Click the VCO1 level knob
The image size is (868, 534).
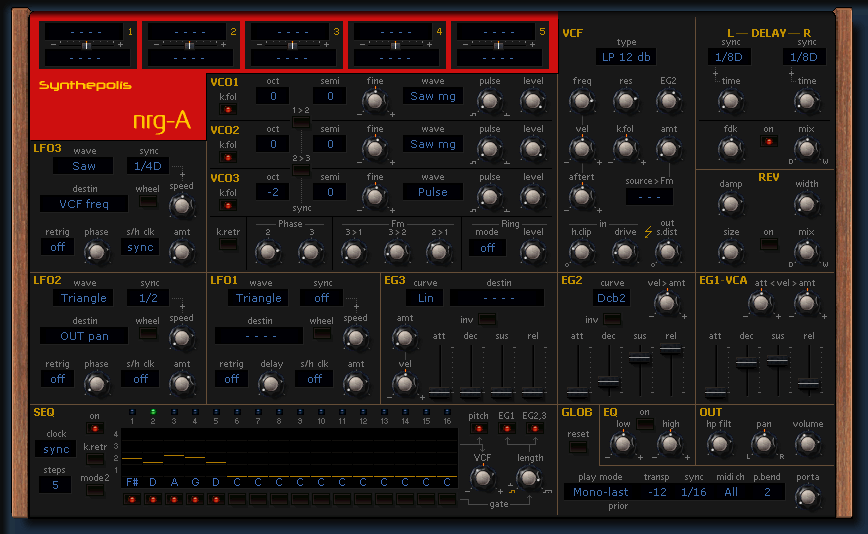tap(533, 101)
